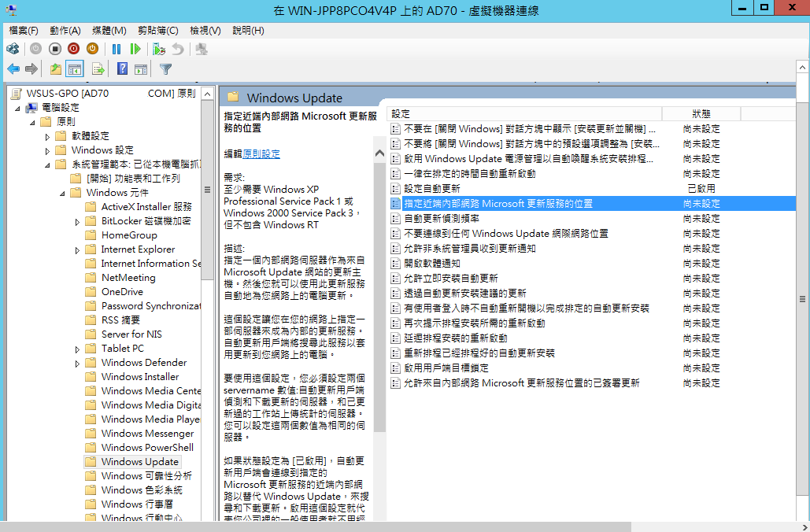The height and width of the screenshot is (532, 810).
Task: Expand the Windows 設定 tree node
Action: click(x=47, y=151)
